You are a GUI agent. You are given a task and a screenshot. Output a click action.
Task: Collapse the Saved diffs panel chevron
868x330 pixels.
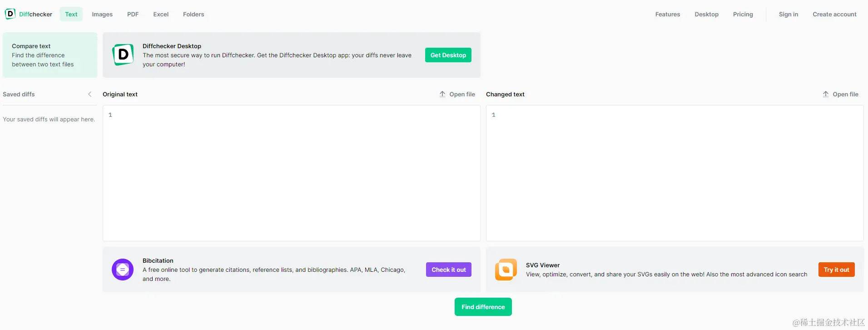tap(90, 94)
